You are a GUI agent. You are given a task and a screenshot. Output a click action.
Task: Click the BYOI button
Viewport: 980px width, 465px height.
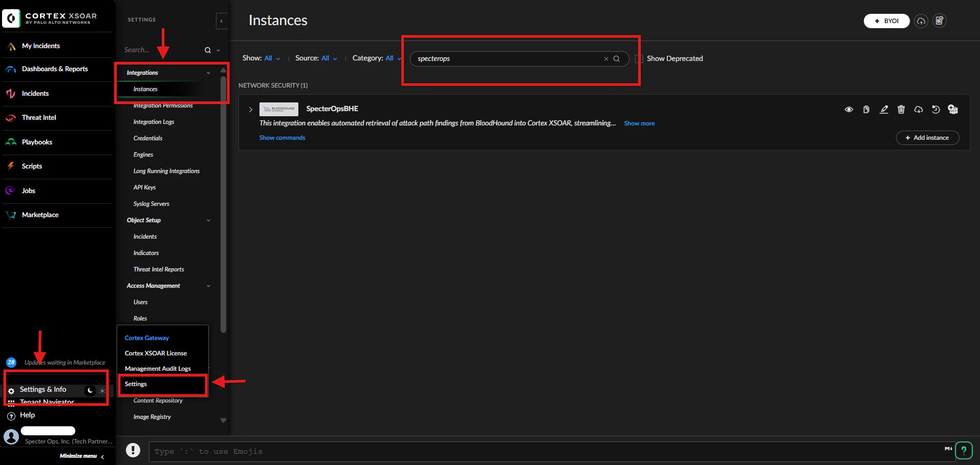pyautogui.click(x=887, y=21)
